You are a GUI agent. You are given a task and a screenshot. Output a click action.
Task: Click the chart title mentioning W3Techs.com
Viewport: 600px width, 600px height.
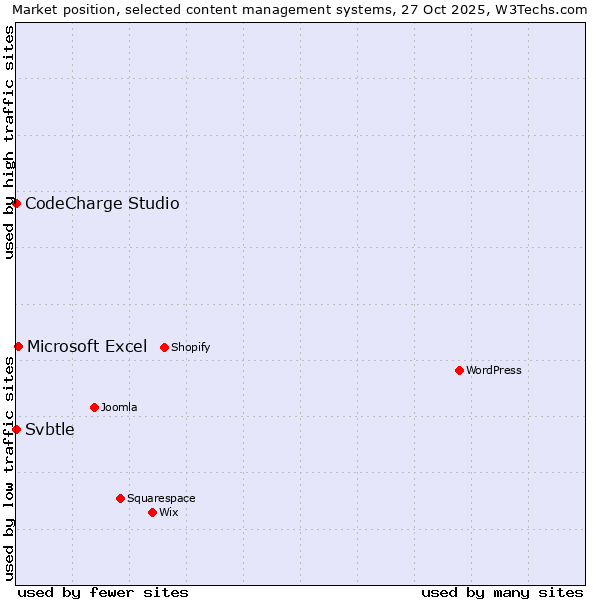[x=300, y=9]
